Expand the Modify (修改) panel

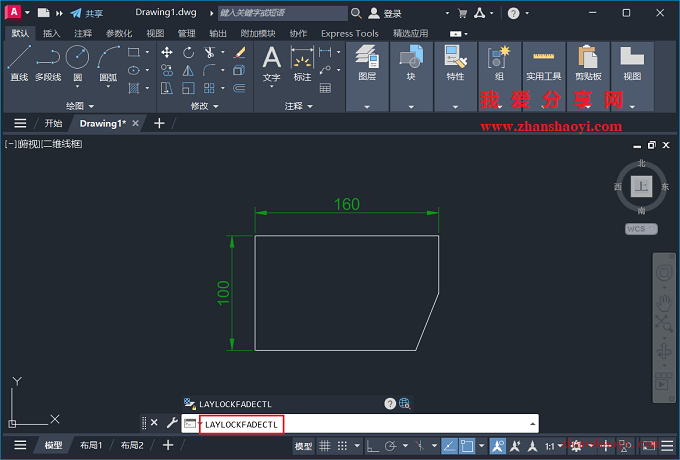tap(204, 106)
